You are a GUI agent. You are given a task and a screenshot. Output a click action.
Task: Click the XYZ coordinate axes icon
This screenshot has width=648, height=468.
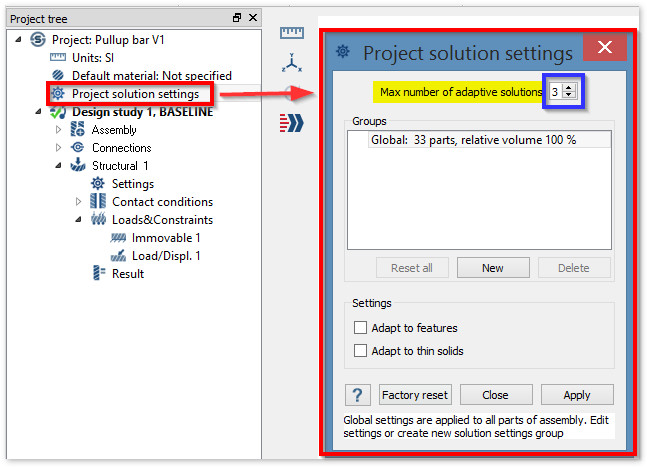(x=292, y=64)
